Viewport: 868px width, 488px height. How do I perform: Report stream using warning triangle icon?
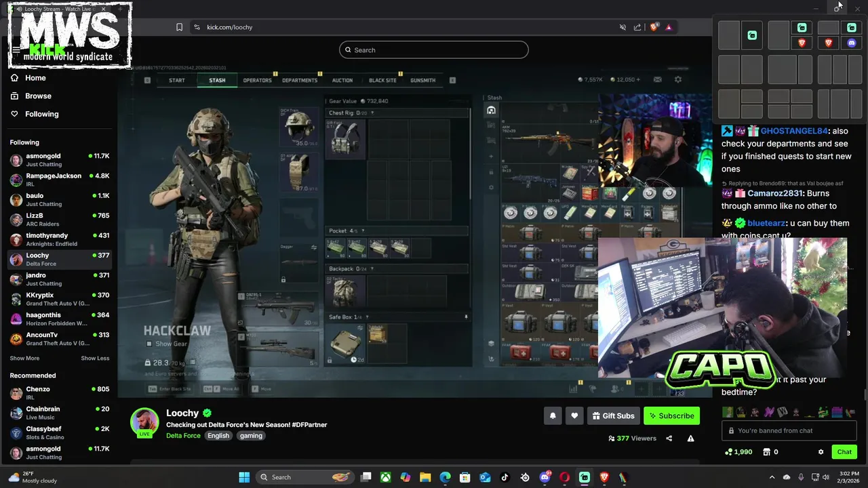coord(690,439)
